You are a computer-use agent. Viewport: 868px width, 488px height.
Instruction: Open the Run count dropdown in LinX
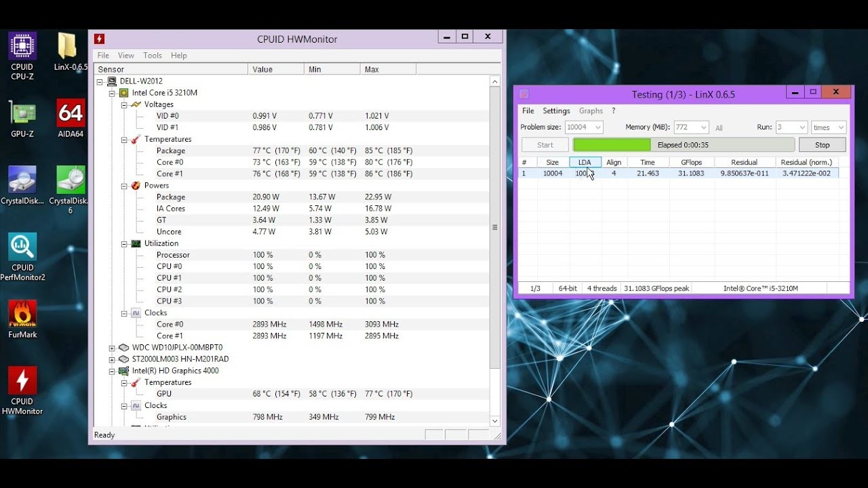click(x=802, y=127)
